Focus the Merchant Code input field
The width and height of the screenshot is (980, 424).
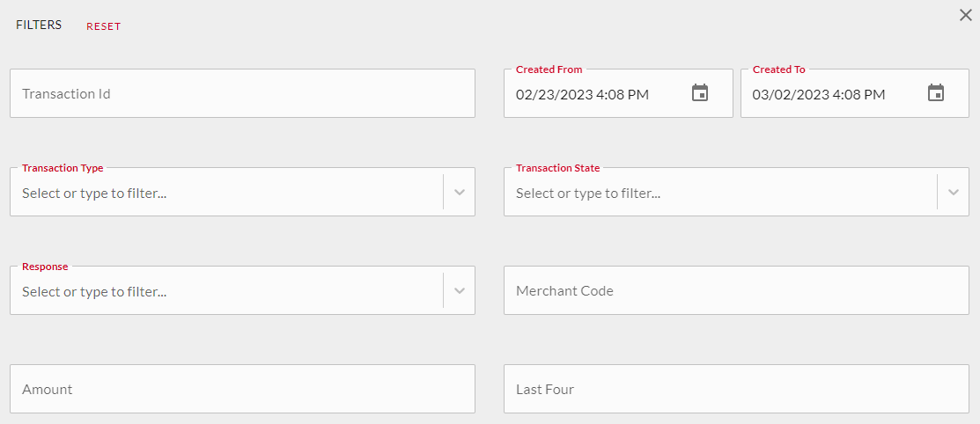tap(736, 290)
